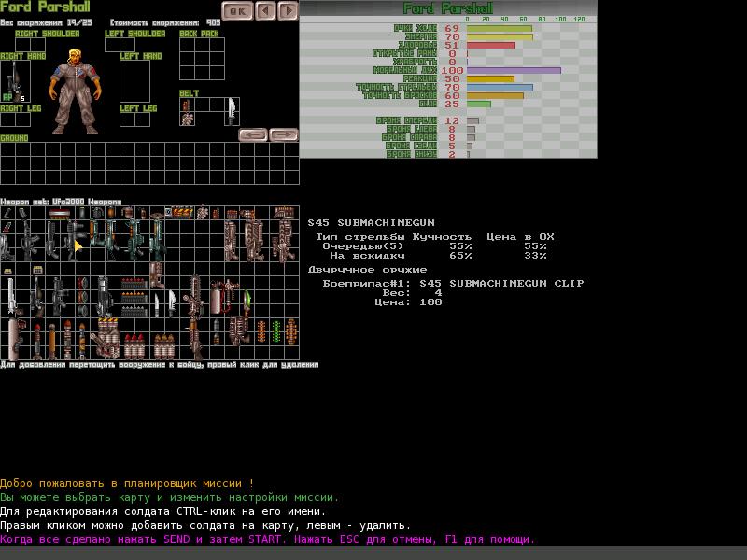The height and width of the screenshot is (560, 747).
Task: Click the red health stat bar
Action: coord(491,45)
